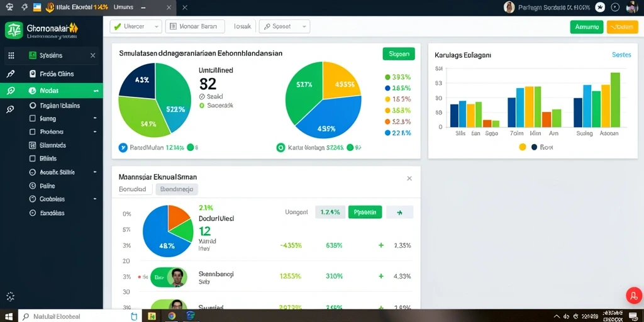This screenshot has height=322, width=644.
Task: Expand the Fhonens sidebar item arrow
Action: click(96, 132)
